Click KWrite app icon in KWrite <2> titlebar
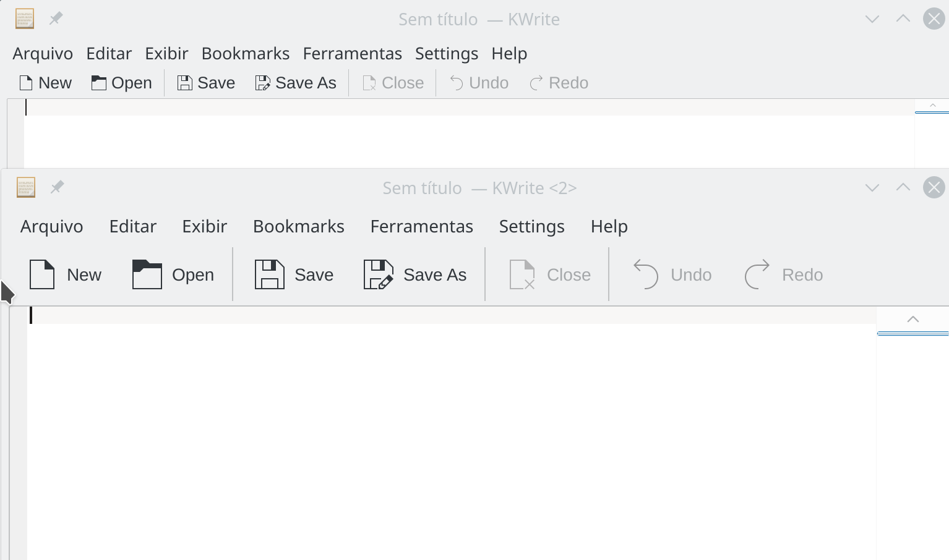The width and height of the screenshot is (949, 560). (26, 187)
